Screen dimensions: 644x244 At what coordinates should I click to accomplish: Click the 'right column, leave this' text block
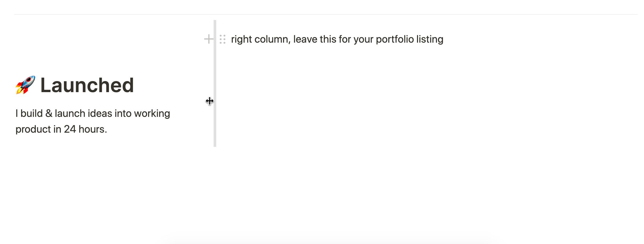[337, 39]
